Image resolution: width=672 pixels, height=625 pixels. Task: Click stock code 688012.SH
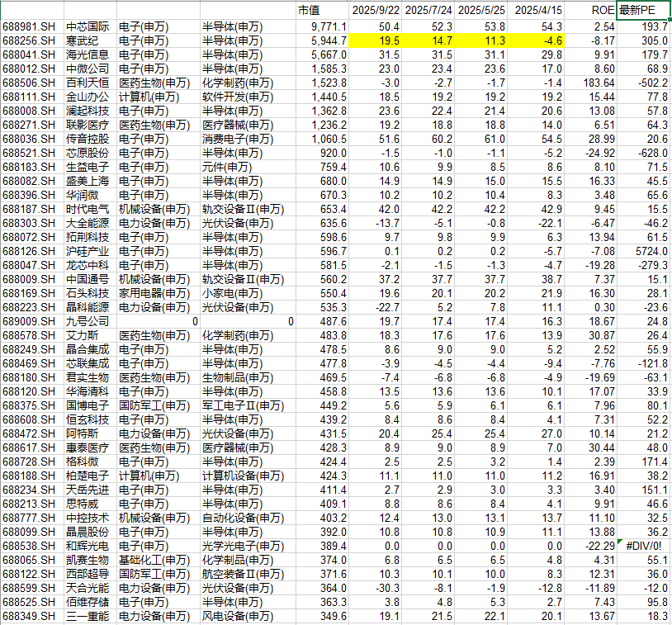32,69
